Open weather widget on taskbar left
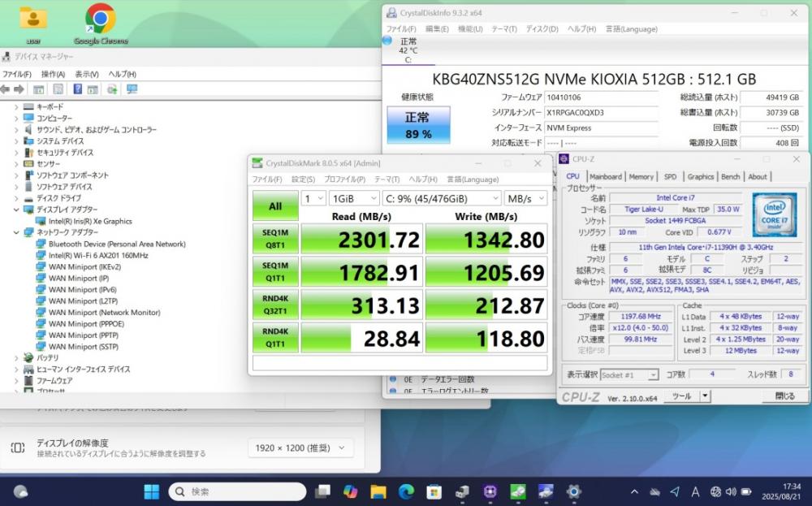Image resolution: width=812 pixels, height=506 pixels. (x=21, y=491)
